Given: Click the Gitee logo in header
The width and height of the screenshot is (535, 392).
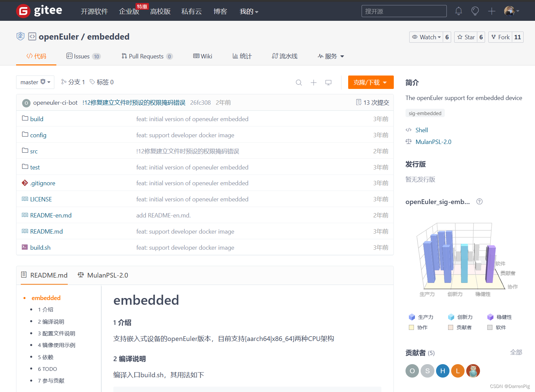Looking at the screenshot, I should (x=39, y=11).
